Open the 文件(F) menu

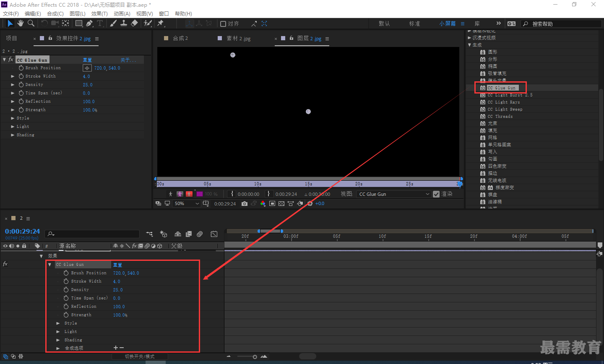point(11,13)
